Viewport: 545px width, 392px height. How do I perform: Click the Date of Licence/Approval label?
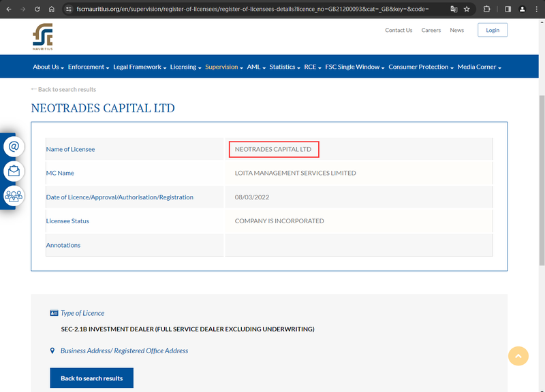tap(120, 197)
